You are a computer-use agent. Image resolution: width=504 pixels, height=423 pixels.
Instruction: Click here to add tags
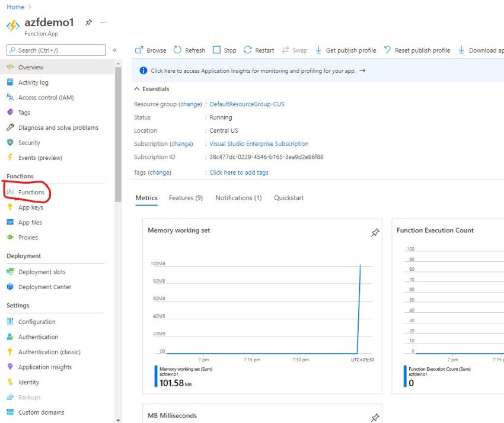[x=238, y=172]
